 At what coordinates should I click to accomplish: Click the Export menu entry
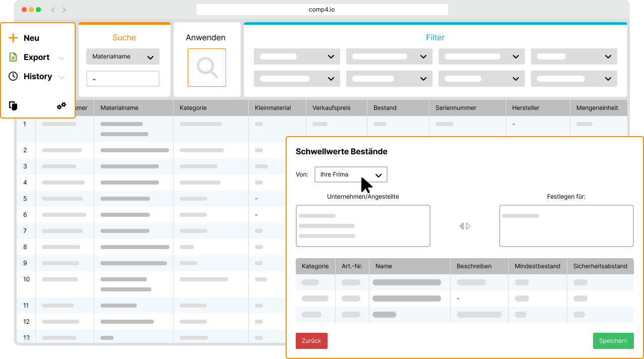(36, 57)
